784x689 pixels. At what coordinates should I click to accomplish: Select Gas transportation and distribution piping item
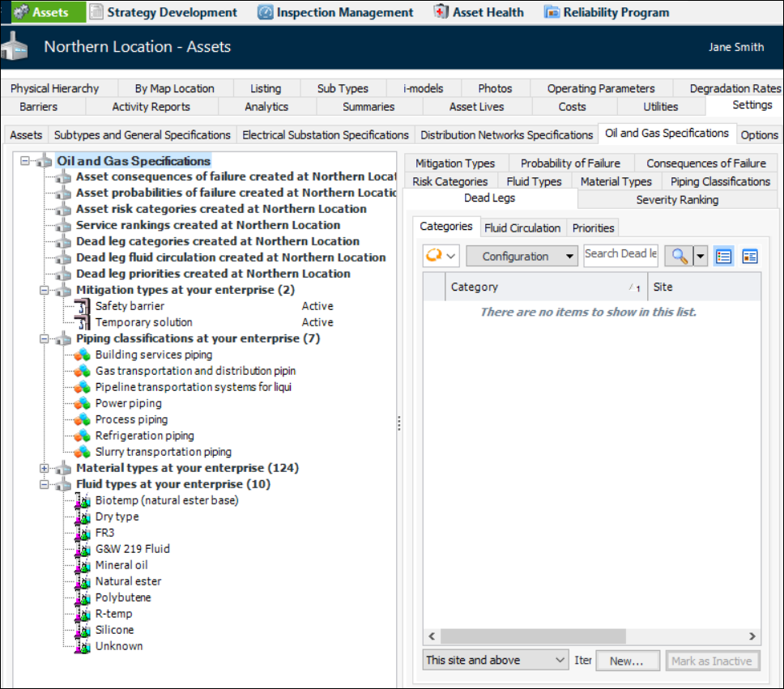point(195,371)
